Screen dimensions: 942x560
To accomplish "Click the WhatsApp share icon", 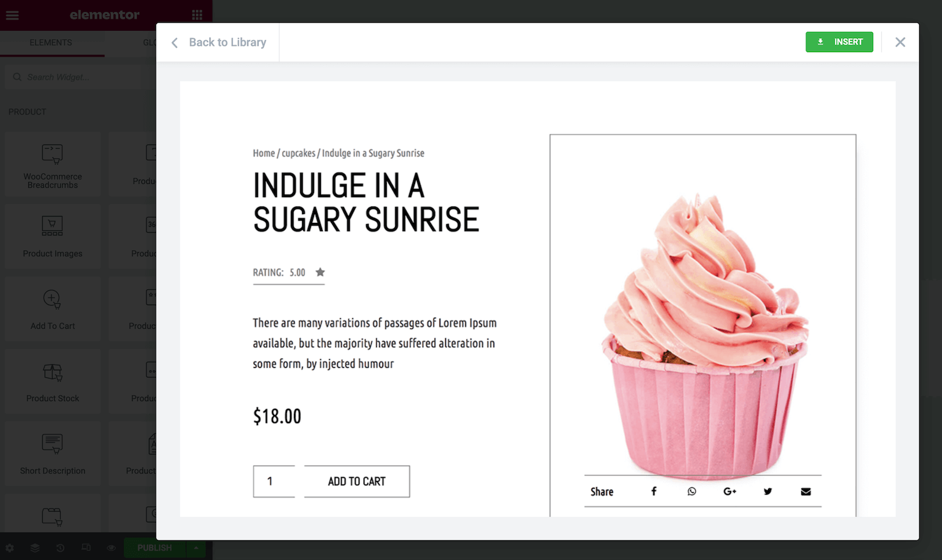I will coord(691,492).
